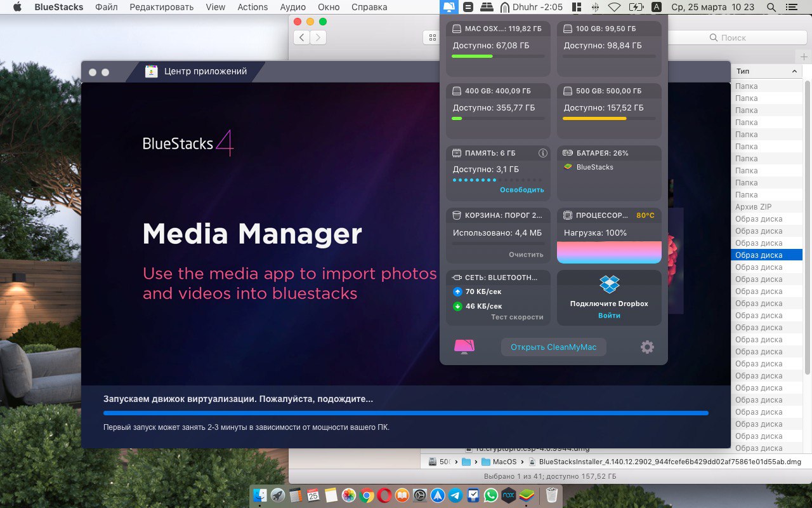The width and height of the screenshot is (812, 508).
Task: Open Calculator from the Dock
Action: [x=295, y=495]
